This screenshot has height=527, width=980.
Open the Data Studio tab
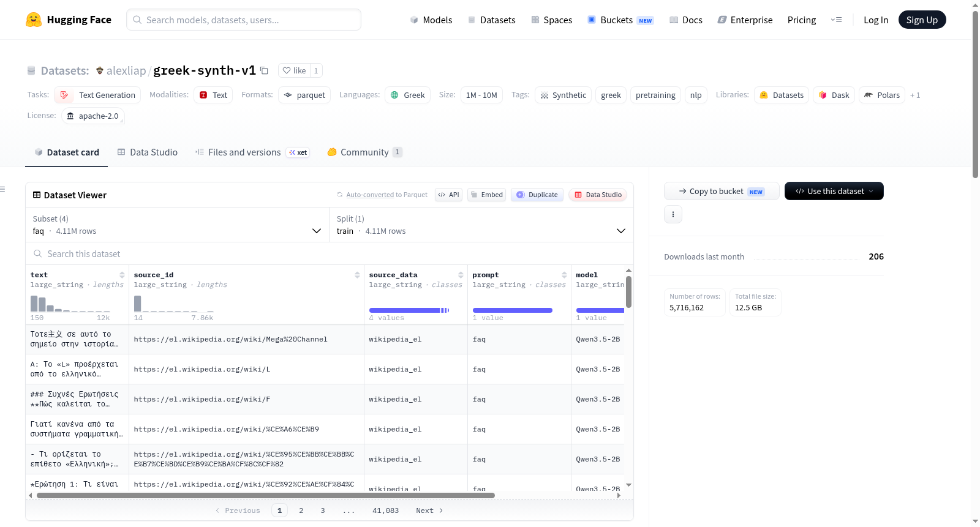[x=148, y=152]
